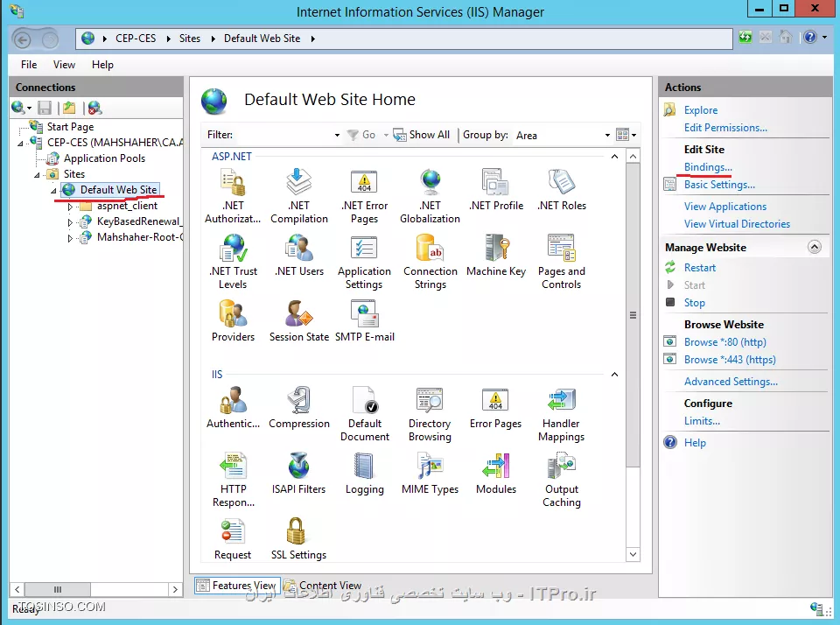Collapse the Sites tree node
Screen dimensions: 840x625
37,175
